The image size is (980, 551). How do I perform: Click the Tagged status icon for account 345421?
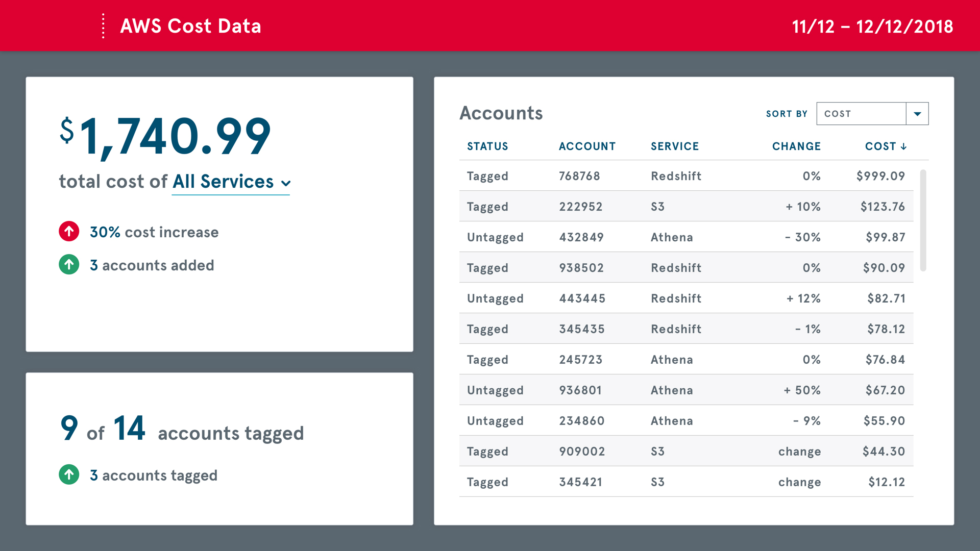(488, 481)
